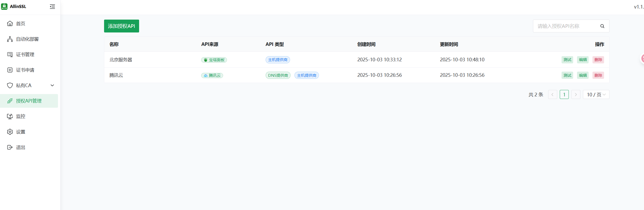This screenshot has width=644, height=210.
Task: Click the 添加授权API button
Action: point(121,26)
